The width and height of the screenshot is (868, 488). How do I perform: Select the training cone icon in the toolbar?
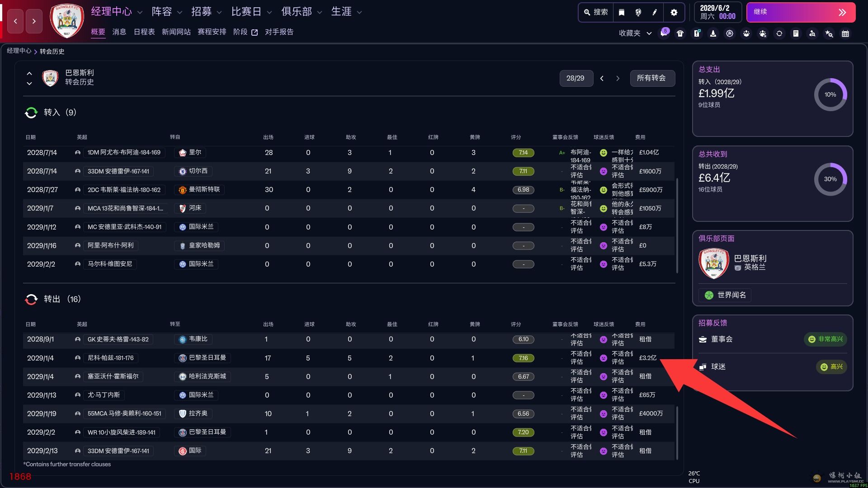click(x=713, y=33)
